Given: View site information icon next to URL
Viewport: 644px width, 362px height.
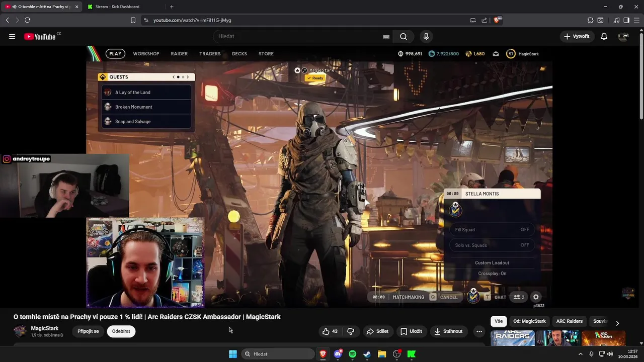Looking at the screenshot, I should tap(146, 20).
